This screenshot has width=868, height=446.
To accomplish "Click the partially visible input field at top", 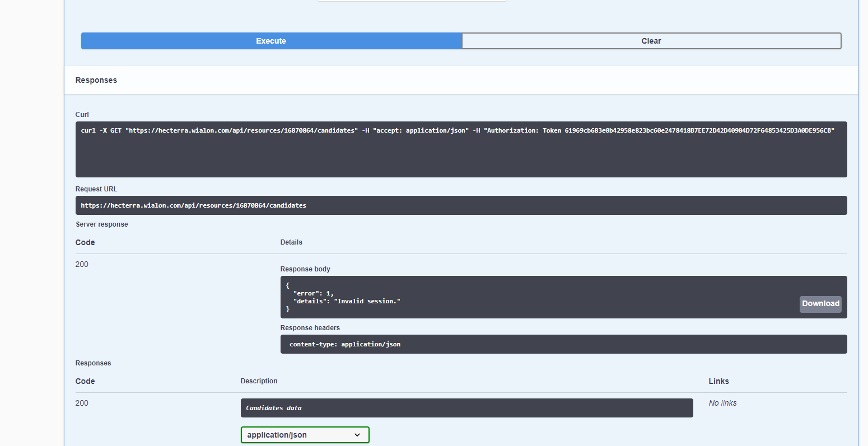I will tap(412, 1).
